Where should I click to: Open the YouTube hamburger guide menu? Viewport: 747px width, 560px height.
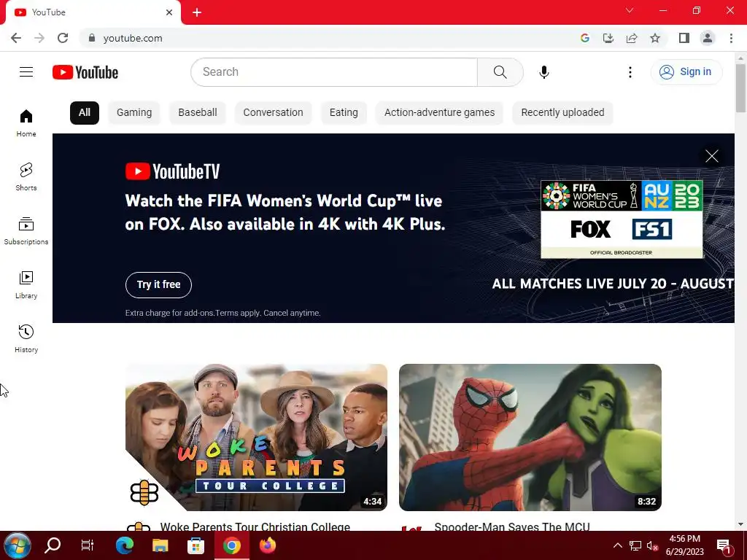point(26,72)
